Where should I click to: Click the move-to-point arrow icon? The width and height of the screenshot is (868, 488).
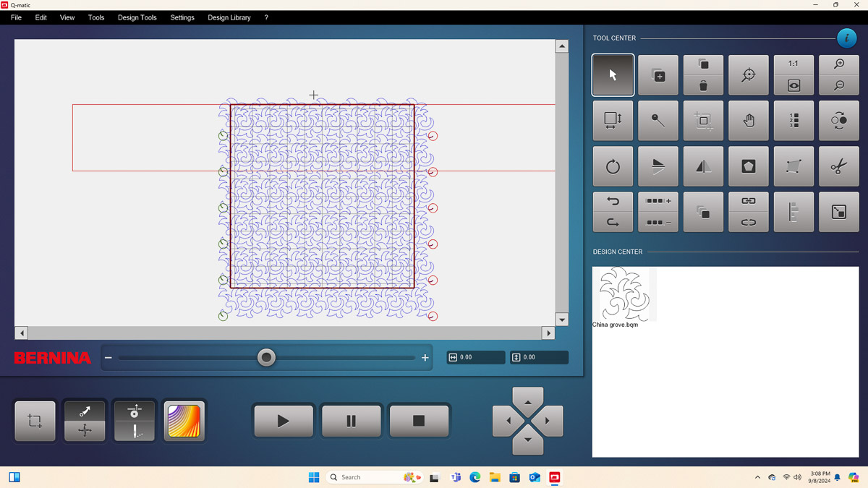(x=85, y=411)
